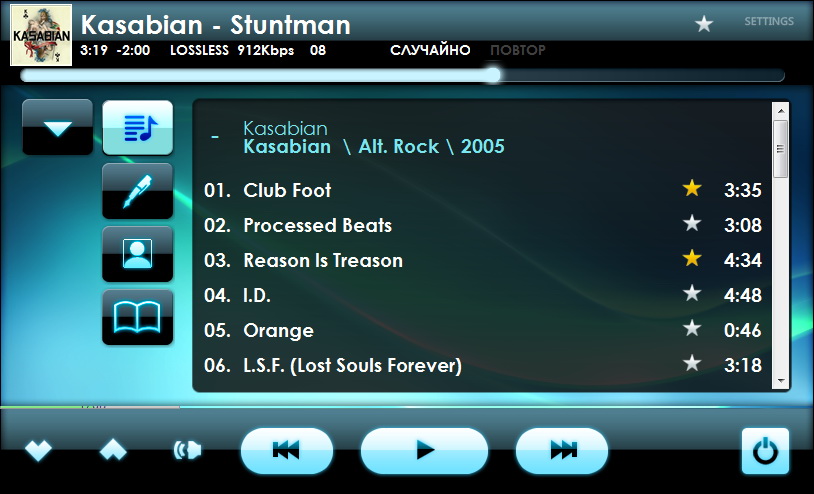Show the artist profile icon panel
This screenshot has height=494, width=814.
(138, 254)
